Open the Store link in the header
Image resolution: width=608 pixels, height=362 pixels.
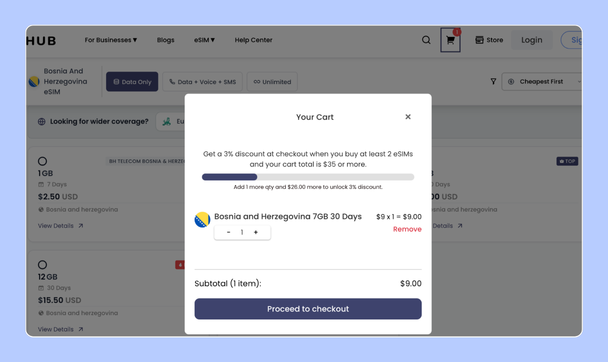pyautogui.click(x=489, y=40)
